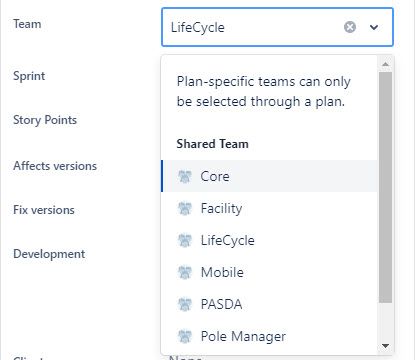Click the Story Points field label
The image size is (418, 360).
(x=45, y=120)
